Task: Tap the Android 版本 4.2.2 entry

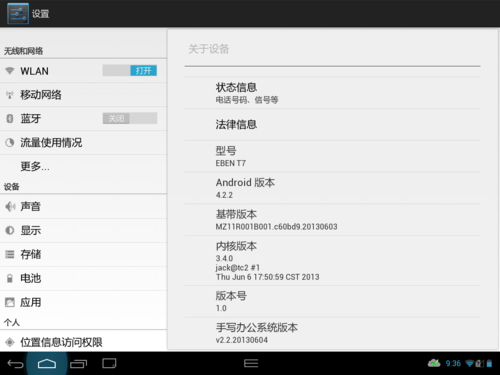Action: (332, 188)
